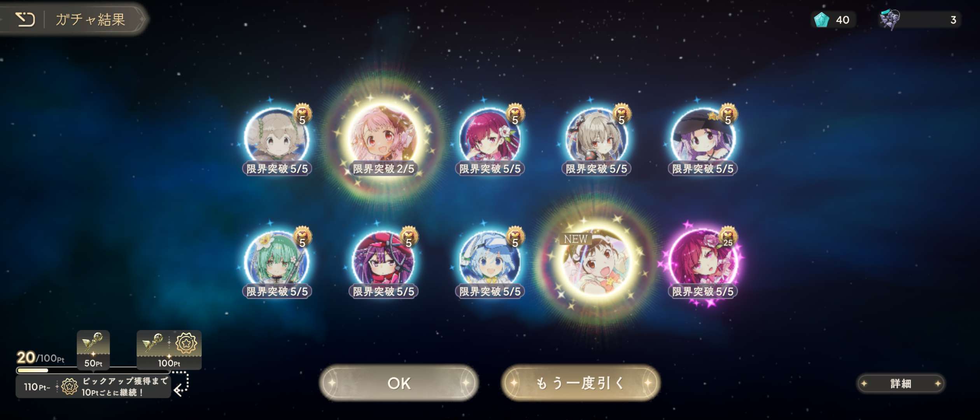The image size is (980, 420).
Task: Tap the NEW tag on the character portrait
Action: [x=576, y=239]
